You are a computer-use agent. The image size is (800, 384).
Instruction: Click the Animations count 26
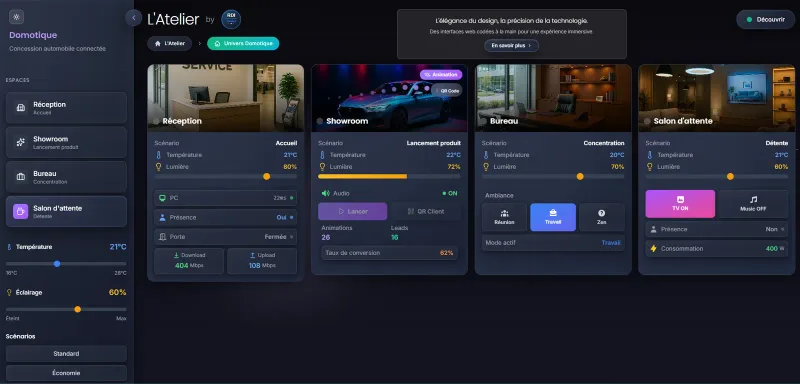coord(326,237)
